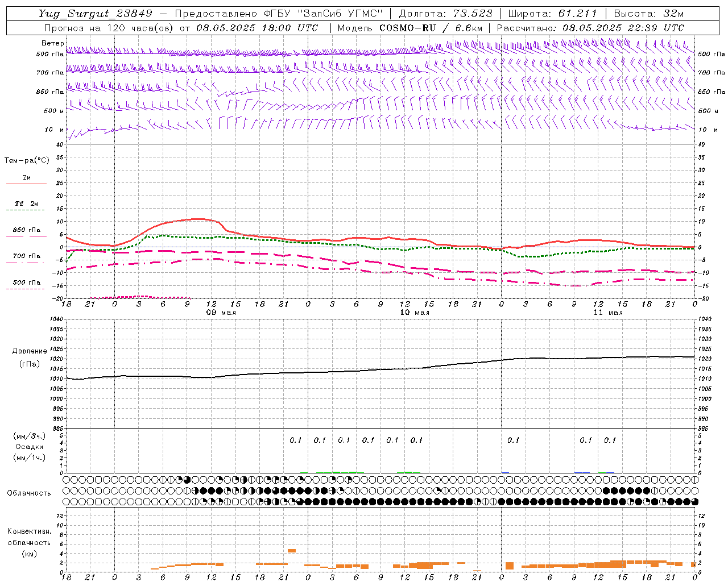
Task: Click the tallest orange convective cloud bar
Action: click(x=292, y=551)
